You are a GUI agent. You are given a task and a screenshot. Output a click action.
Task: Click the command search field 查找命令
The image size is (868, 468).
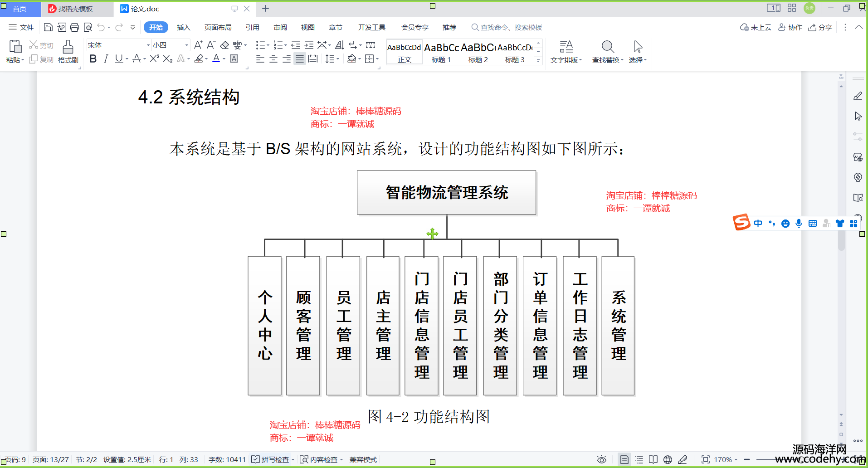coord(507,27)
